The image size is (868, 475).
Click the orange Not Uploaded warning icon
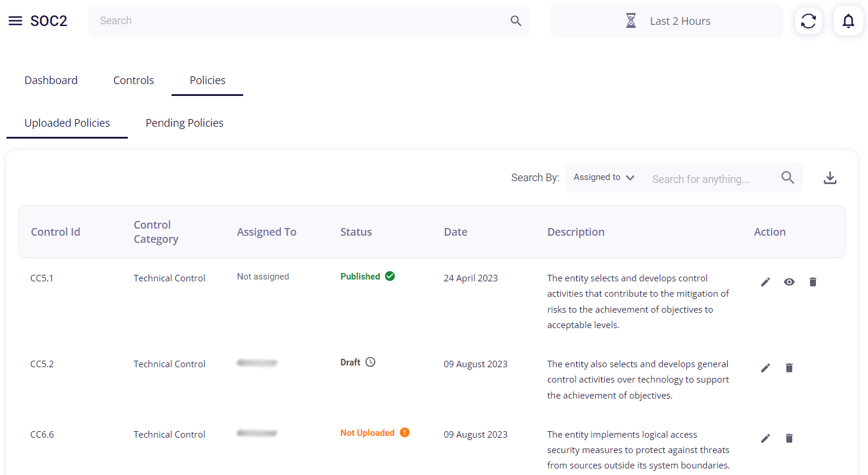405,432
